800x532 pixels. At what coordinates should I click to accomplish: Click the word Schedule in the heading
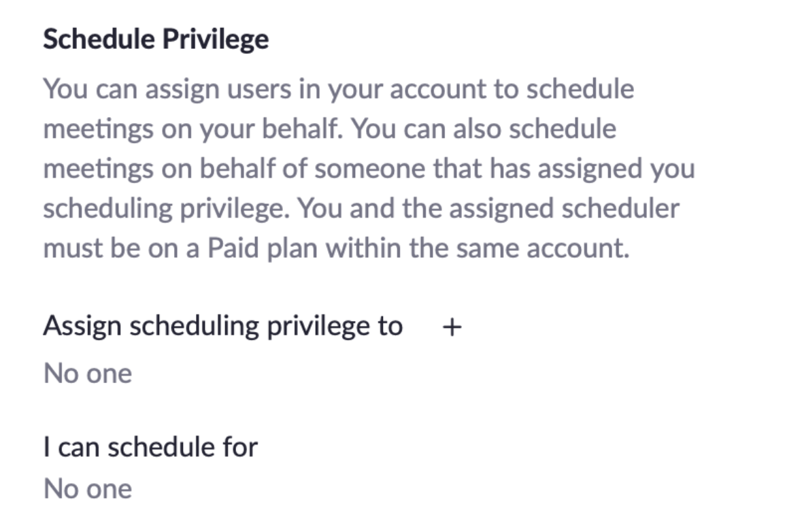pos(99,39)
